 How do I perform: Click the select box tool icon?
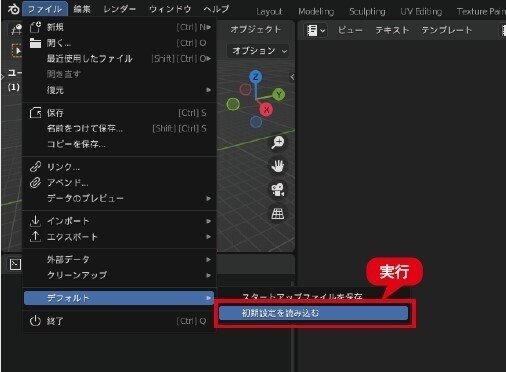(17, 51)
